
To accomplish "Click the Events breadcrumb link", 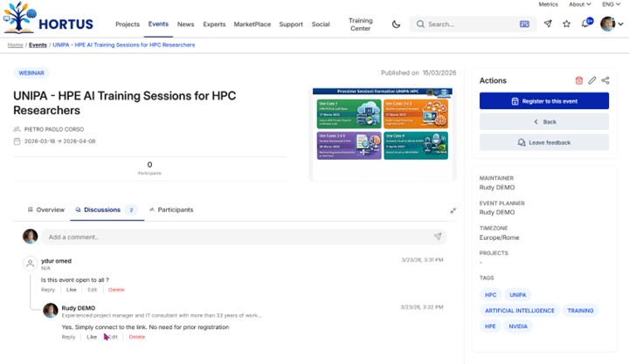I will pyautogui.click(x=38, y=45).
